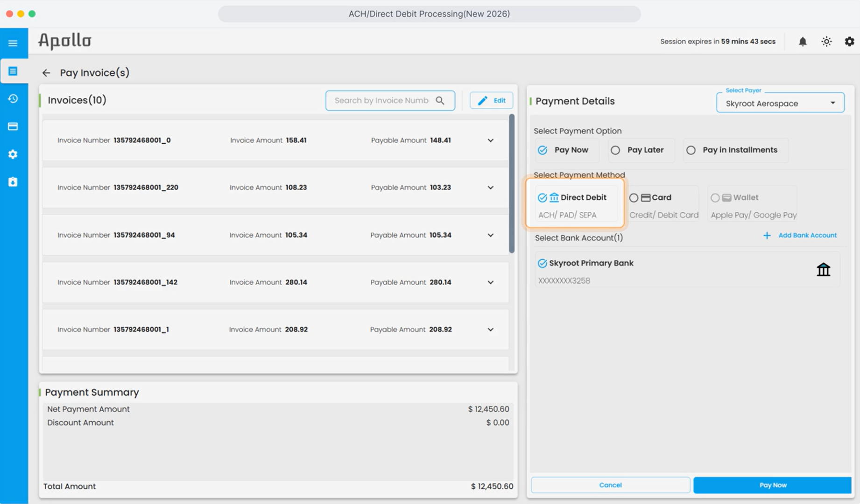Click the clipboard export icon in the sidebar
This screenshot has height=504, width=860.
click(x=13, y=182)
